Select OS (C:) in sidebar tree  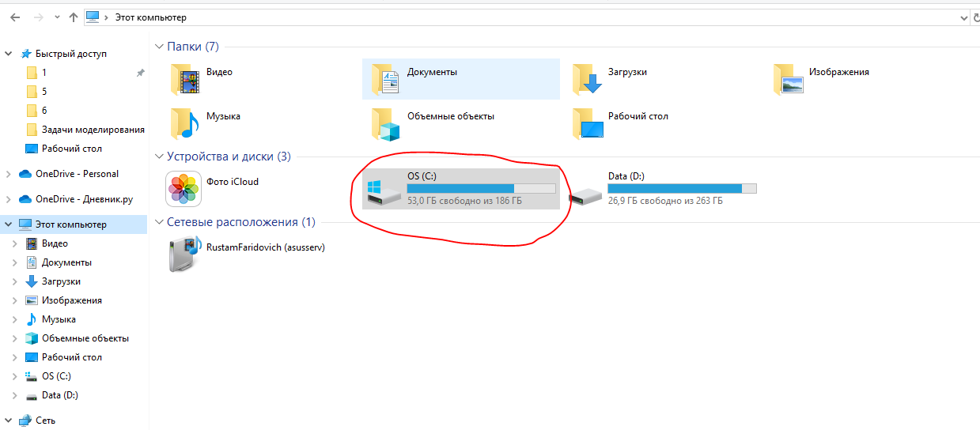point(56,376)
